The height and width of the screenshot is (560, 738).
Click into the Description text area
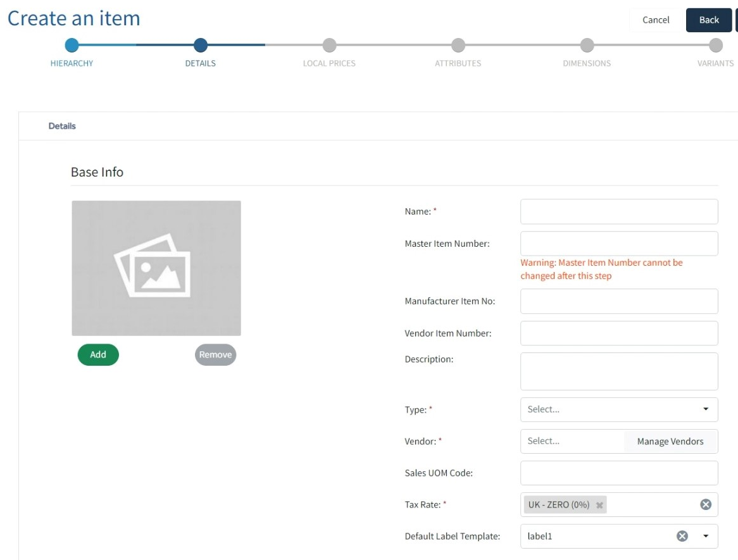click(x=619, y=371)
